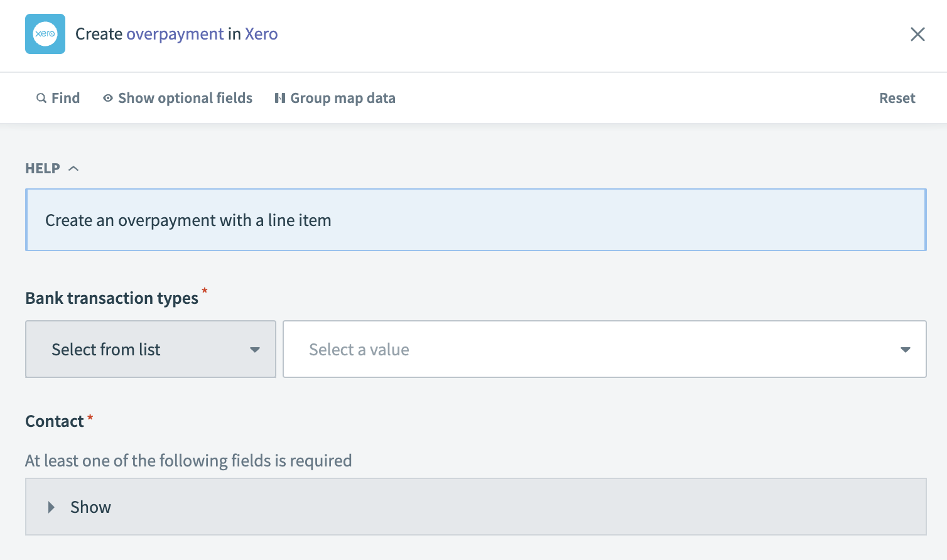The image size is (947, 560).
Task: Open the 'overpayment' action link in title
Action: [175, 34]
